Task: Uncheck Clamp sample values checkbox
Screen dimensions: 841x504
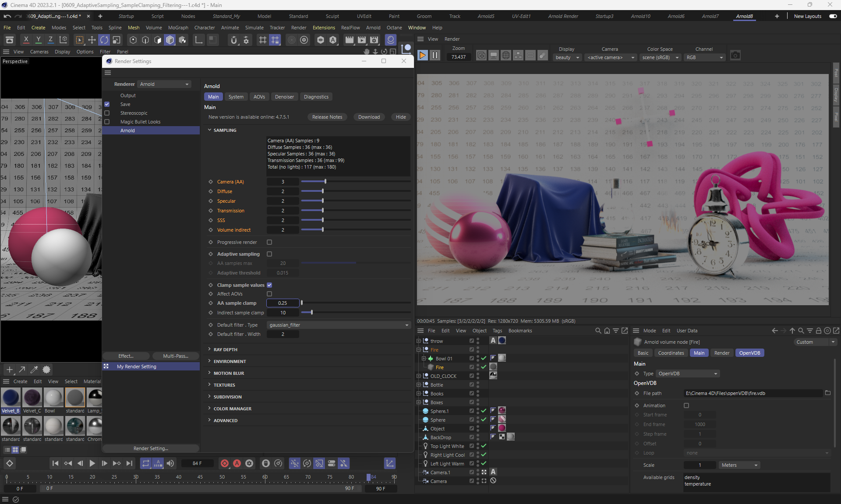Action: tap(269, 285)
